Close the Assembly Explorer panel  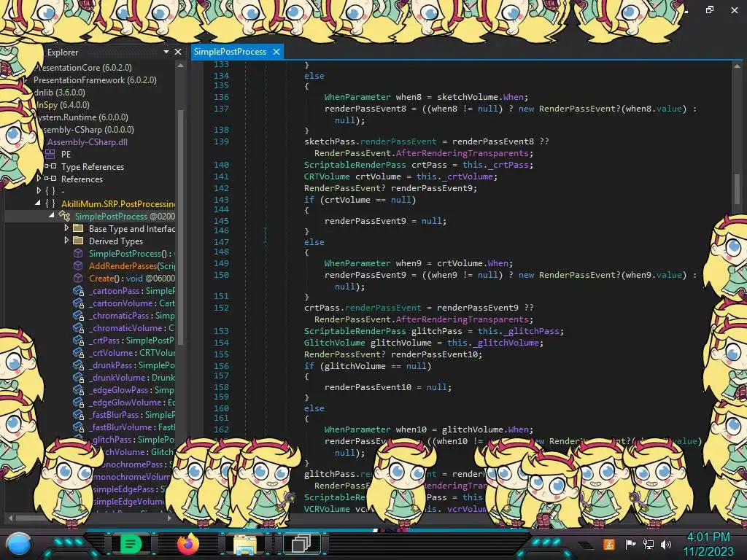pos(178,52)
